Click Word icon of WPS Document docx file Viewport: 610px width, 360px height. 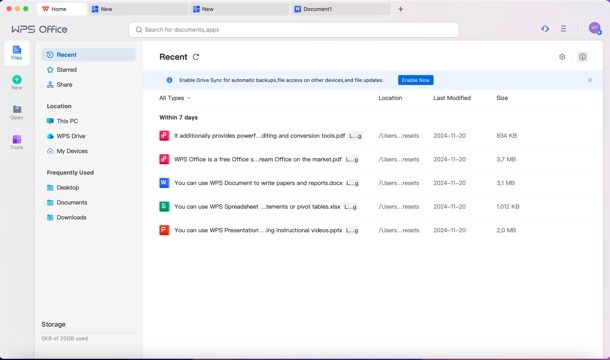164,183
